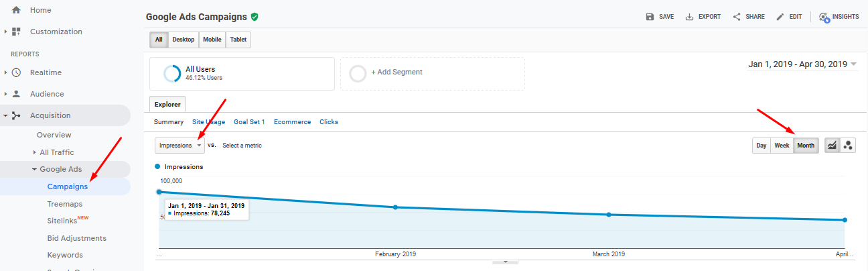Click the February 2019 data point

(x=396, y=207)
